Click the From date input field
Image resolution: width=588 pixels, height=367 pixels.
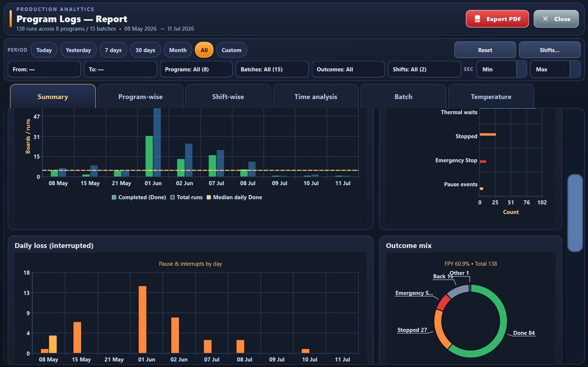[44, 69]
